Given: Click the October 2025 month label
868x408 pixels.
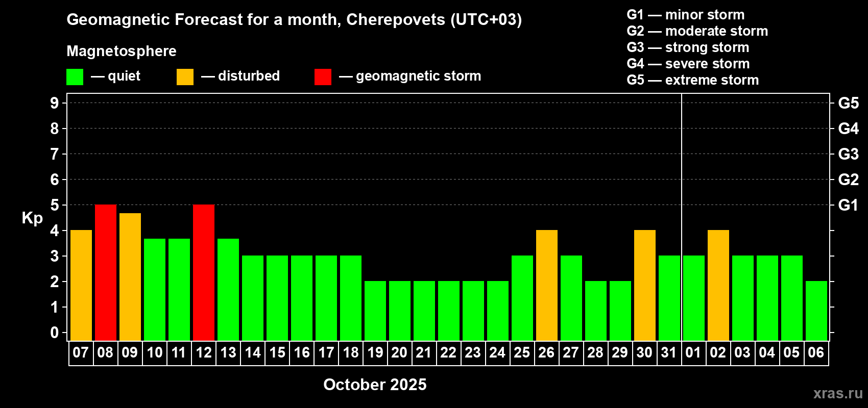Looking at the screenshot, I should (375, 385).
